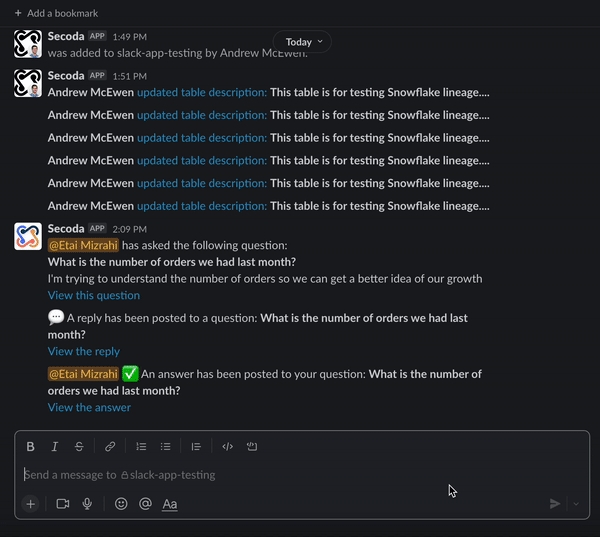
Task: Insert a code block
Action: click(252, 447)
